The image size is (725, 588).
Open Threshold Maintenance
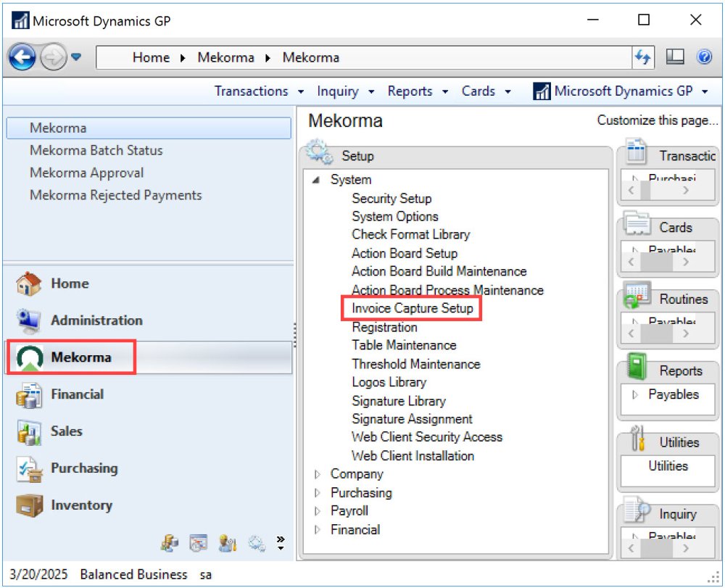(415, 364)
